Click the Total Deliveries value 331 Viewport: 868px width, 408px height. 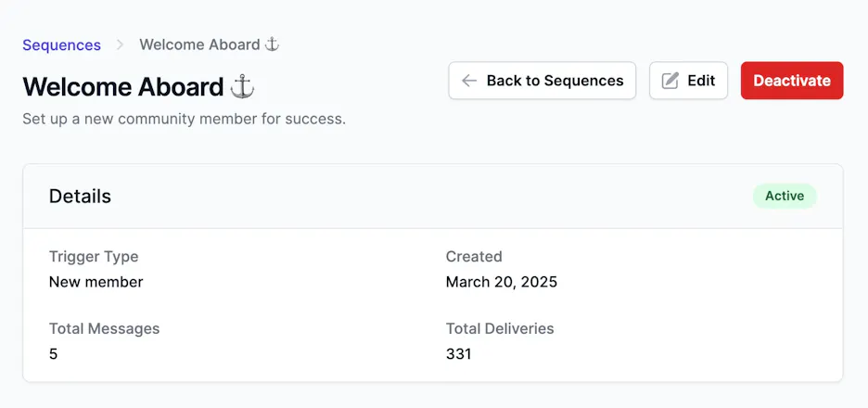[x=458, y=354]
